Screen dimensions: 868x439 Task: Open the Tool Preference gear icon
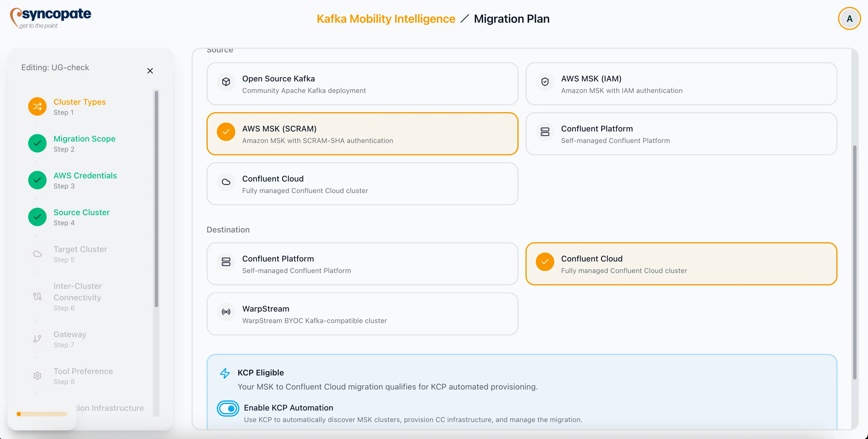[x=37, y=376]
